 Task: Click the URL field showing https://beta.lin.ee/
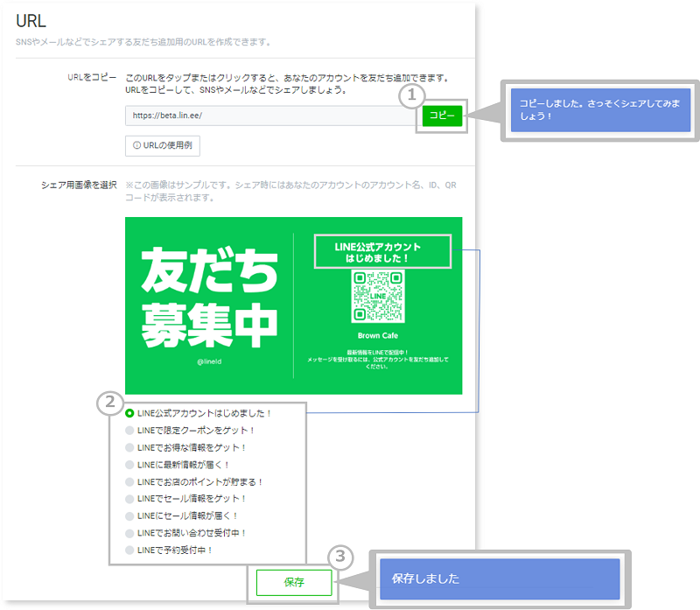pos(273,116)
